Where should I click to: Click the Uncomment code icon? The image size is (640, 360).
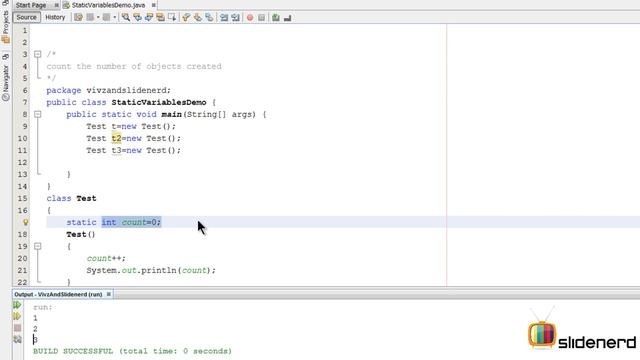pyautogui.click(x=287, y=18)
